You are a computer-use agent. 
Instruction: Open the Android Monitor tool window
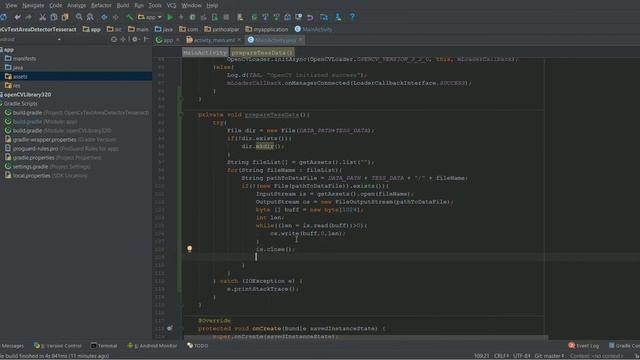(x=153, y=346)
